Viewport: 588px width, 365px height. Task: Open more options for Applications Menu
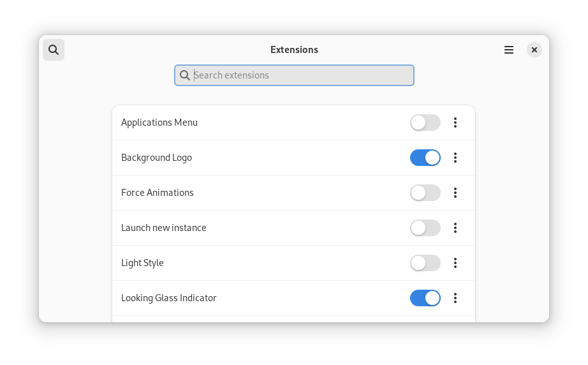click(455, 123)
